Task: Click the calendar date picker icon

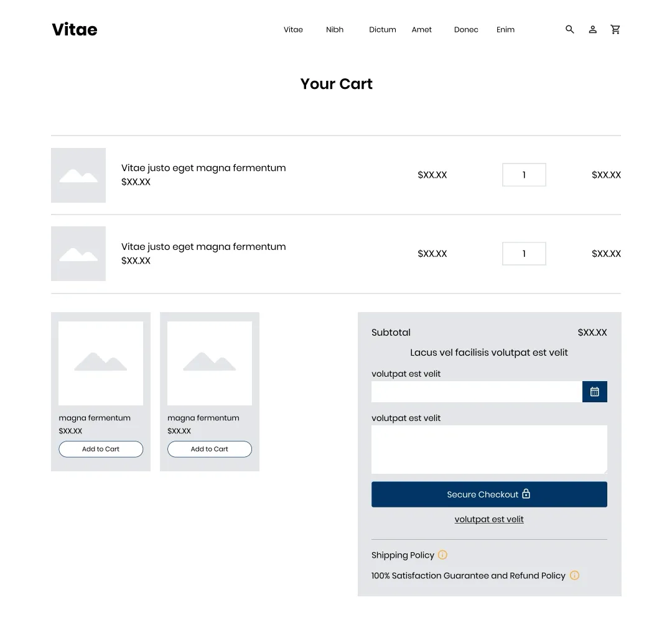Action: 594,392
